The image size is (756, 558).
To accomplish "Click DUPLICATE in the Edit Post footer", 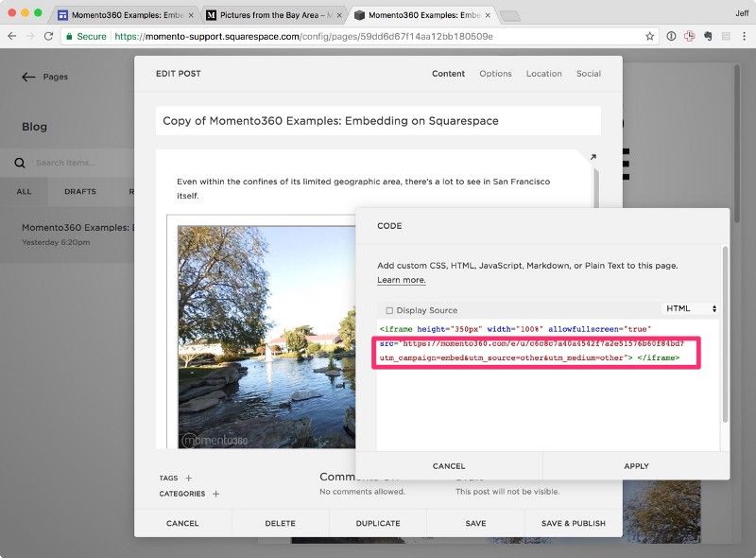I will click(x=378, y=523).
